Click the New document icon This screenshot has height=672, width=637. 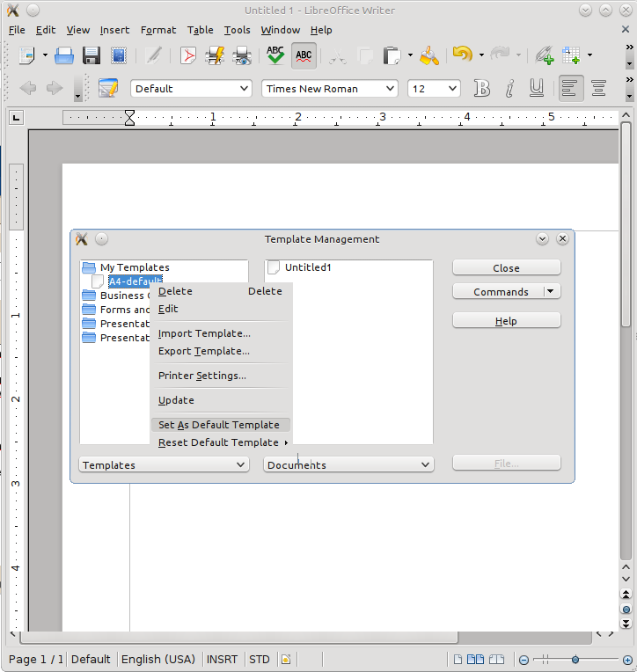(26, 55)
